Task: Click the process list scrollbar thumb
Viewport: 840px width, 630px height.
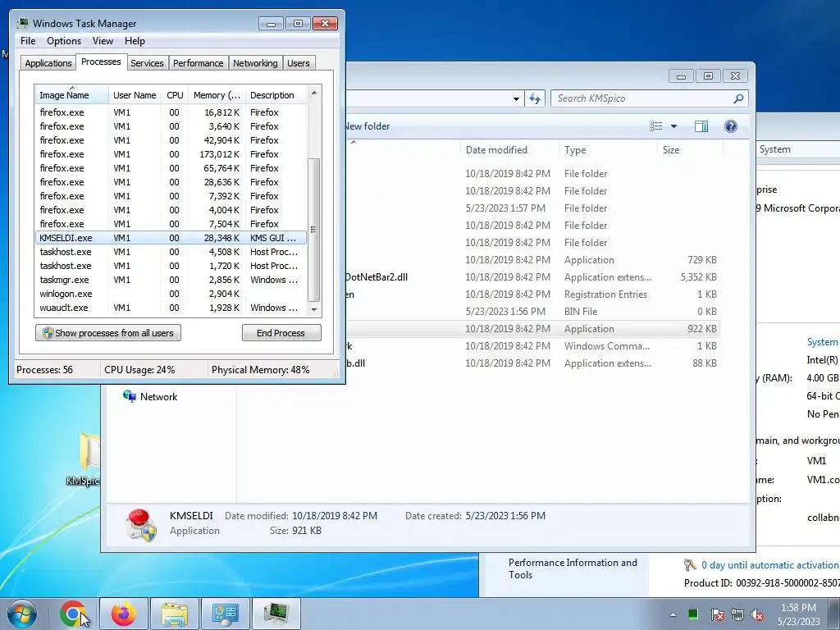Action: [314, 230]
